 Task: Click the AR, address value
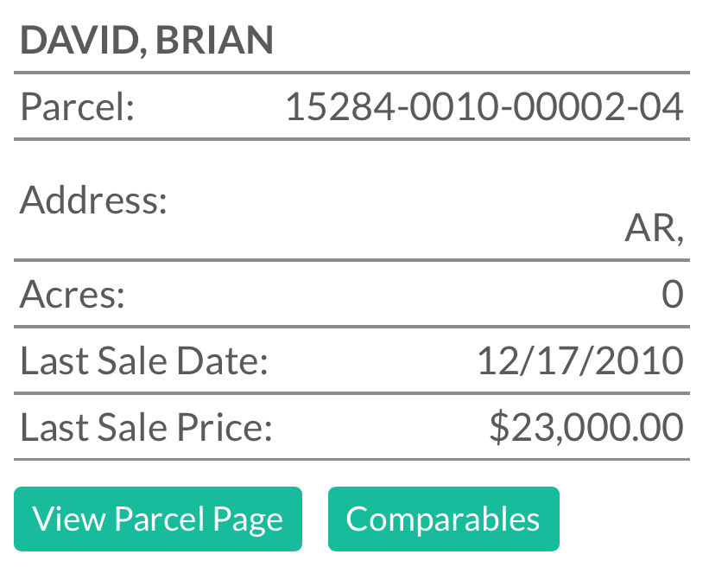pyautogui.click(x=654, y=230)
